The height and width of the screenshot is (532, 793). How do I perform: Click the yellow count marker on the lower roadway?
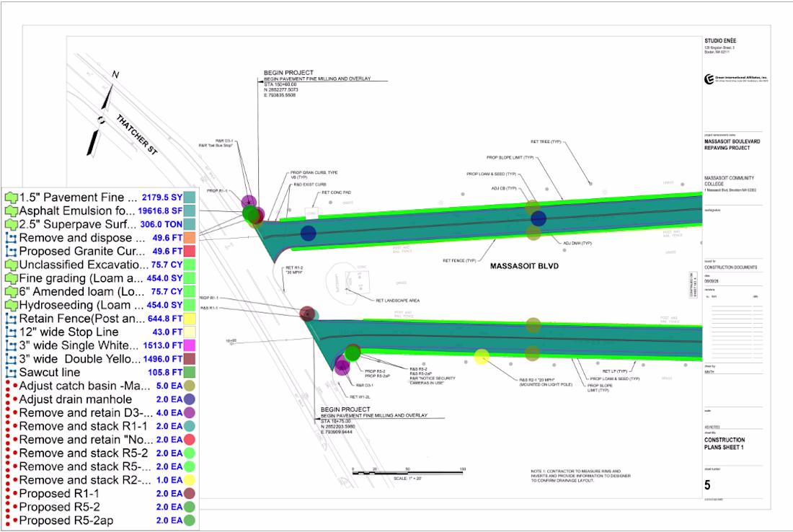coord(482,357)
